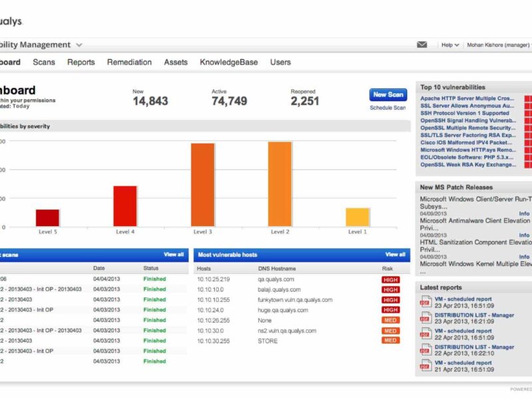Select host IP 10.10.24.0

[210, 310]
